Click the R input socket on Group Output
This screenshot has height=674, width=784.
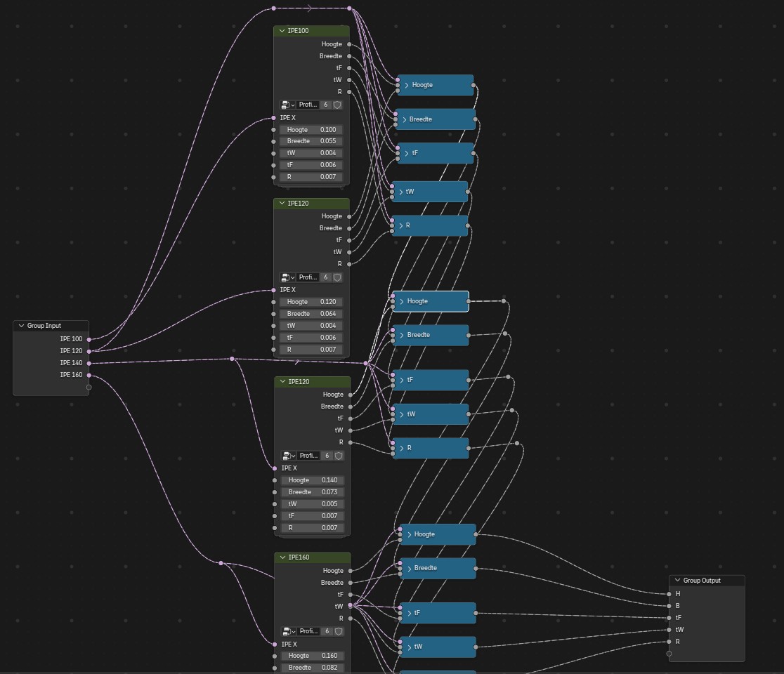click(669, 642)
